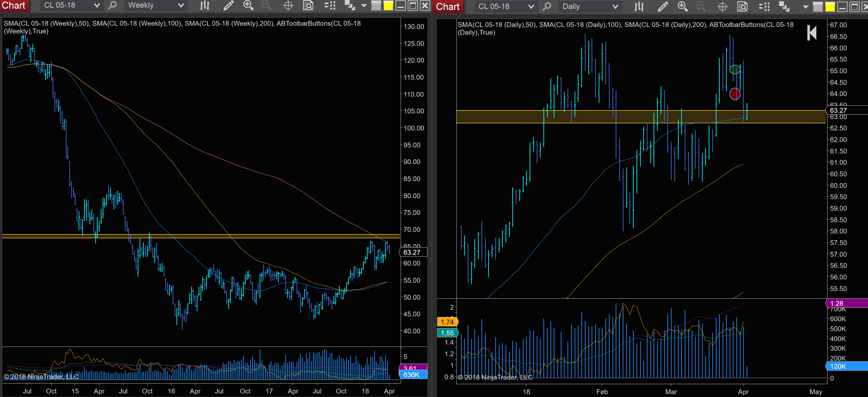Click the orange 1.74 marker on Daily chart
Image resolution: width=868 pixels, height=397 pixels.
click(x=447, y=322)
